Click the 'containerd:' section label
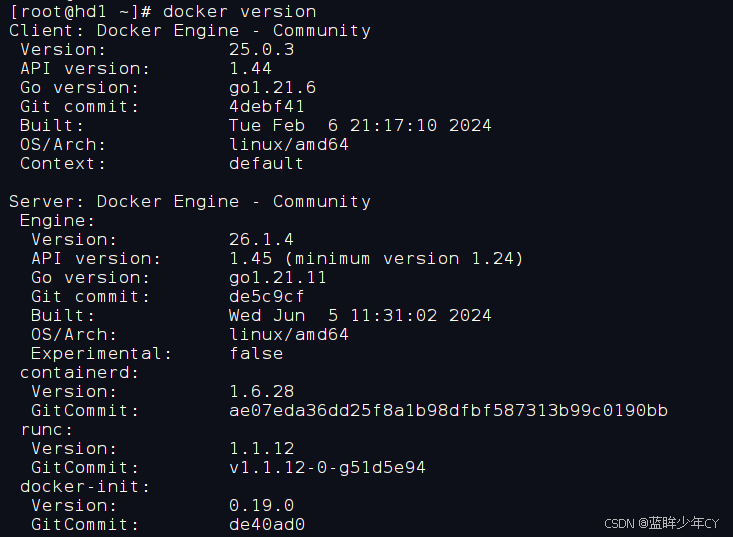Screen dimensions: 733x537 tap(79, 372)
